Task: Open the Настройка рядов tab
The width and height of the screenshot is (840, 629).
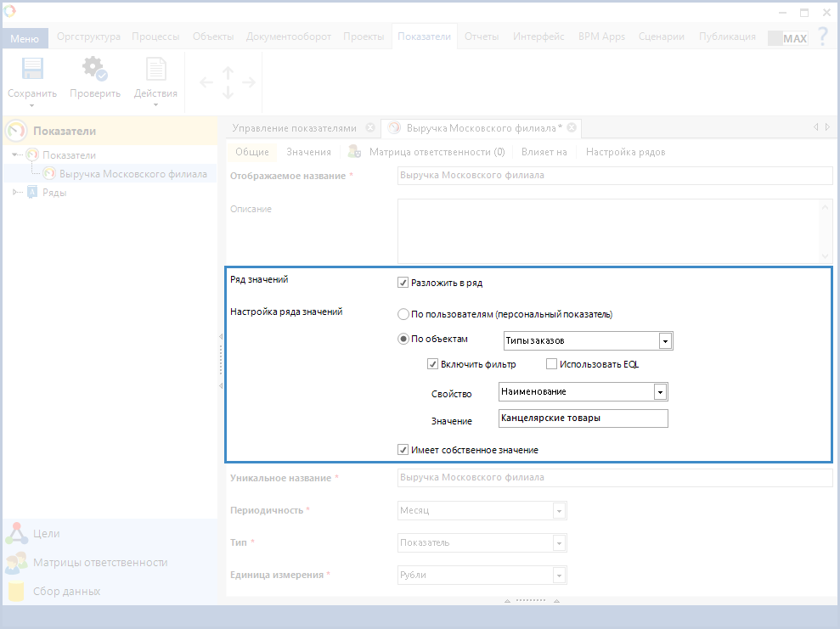Action: pos(625,152)
